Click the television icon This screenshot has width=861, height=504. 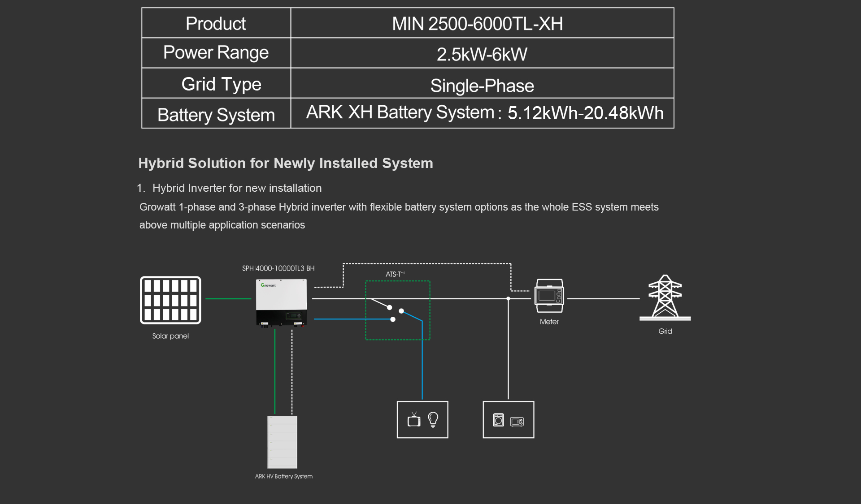pos(414,420)
